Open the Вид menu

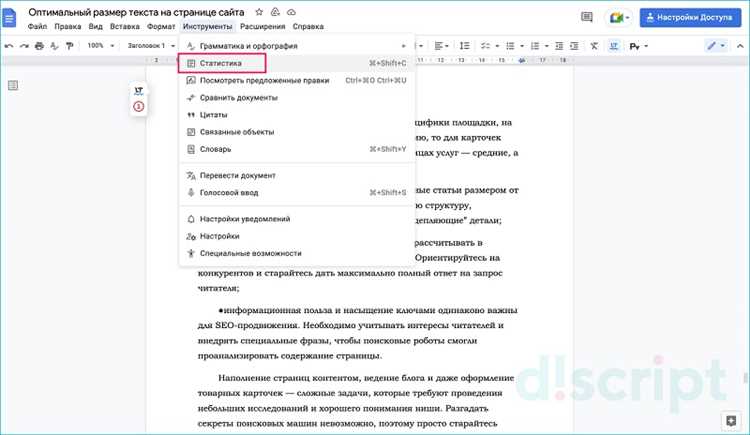(95, 27)
